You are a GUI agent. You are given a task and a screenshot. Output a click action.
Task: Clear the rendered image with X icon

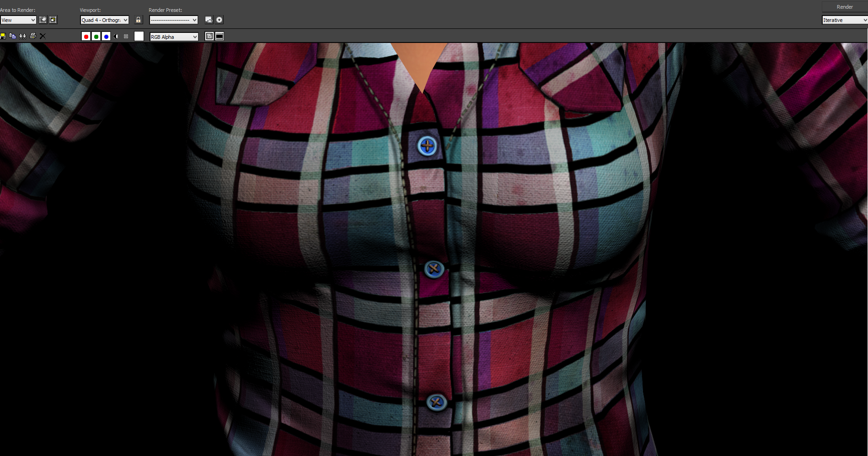point(43,36)
